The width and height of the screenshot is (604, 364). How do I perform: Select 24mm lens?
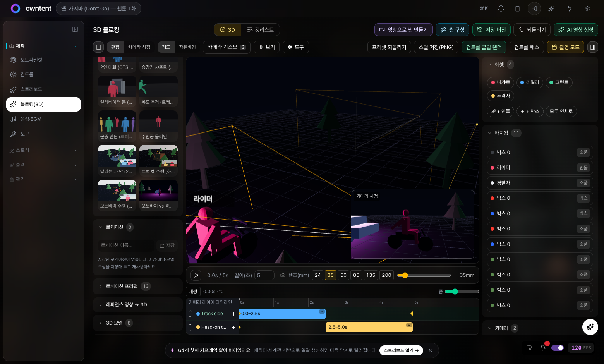pyautogui.click(x=318, y=275)
